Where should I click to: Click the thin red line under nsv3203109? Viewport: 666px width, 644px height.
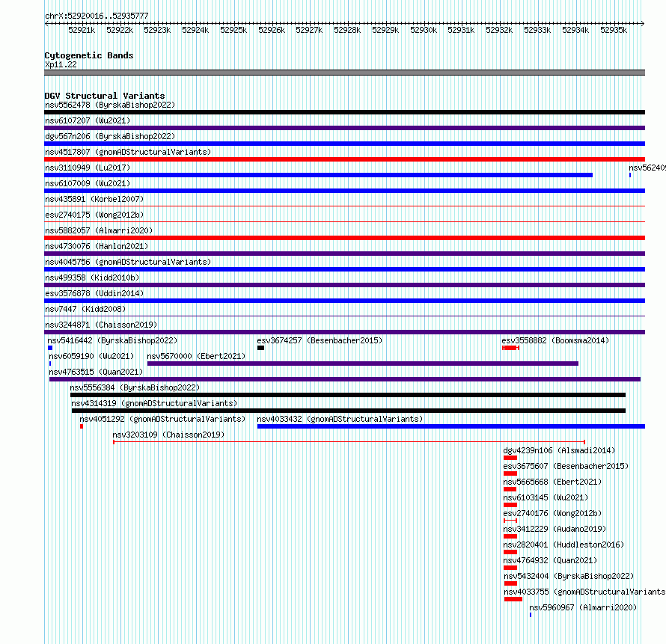tap(349, 442)
